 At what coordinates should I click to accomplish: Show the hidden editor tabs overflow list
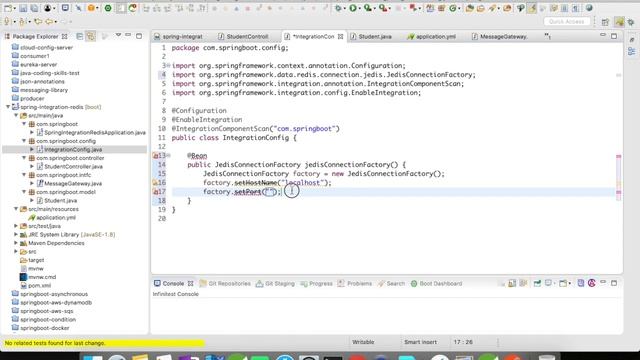548,36
